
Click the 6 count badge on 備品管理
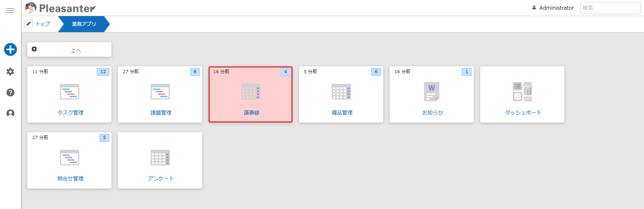click(376, 72)
